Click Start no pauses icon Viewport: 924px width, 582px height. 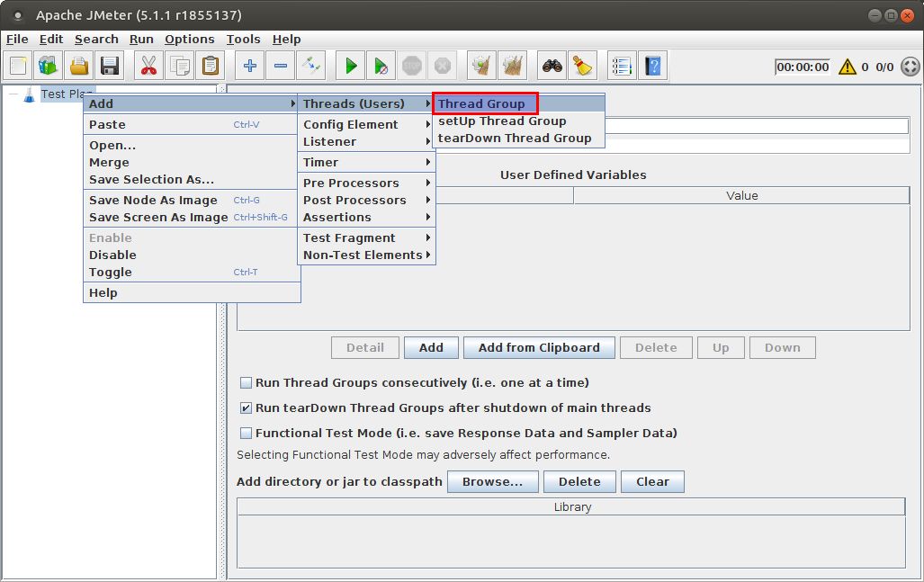[381, 66]
